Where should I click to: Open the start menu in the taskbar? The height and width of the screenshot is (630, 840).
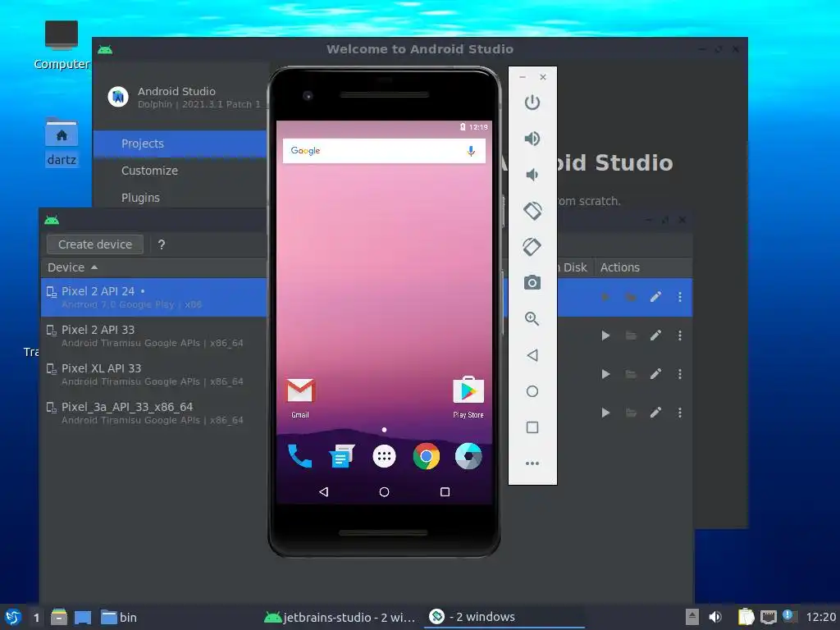tap(13, 617)
